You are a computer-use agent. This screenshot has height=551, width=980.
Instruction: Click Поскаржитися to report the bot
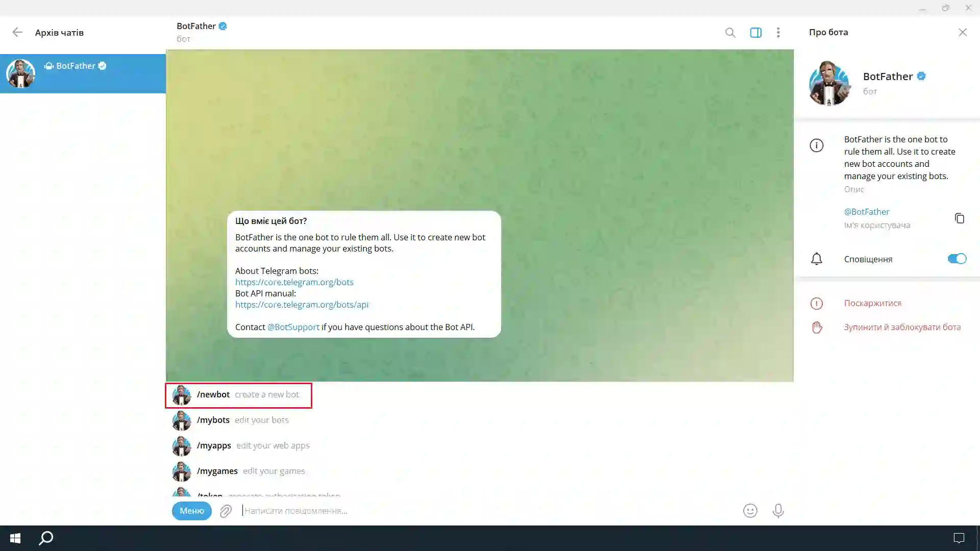click(872, 303)
